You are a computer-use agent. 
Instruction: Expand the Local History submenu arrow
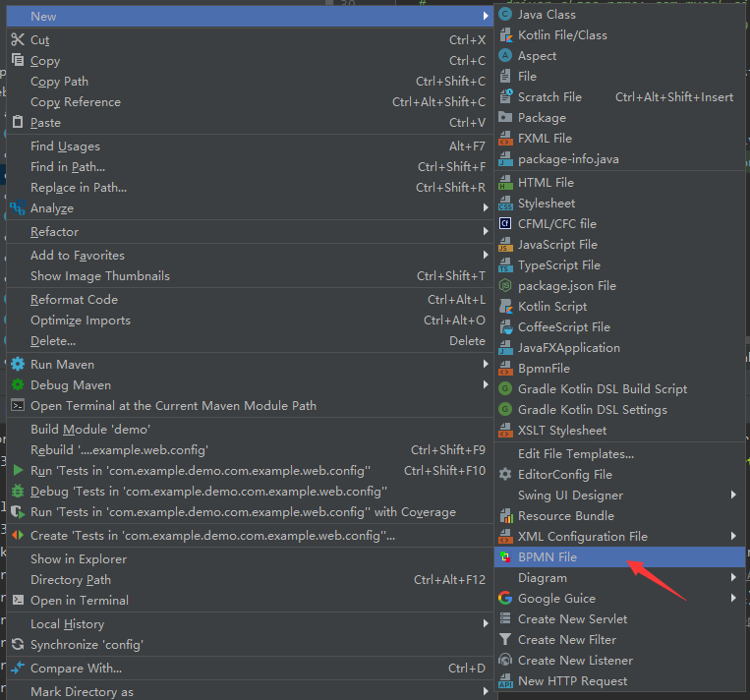(x=486, y=623)
